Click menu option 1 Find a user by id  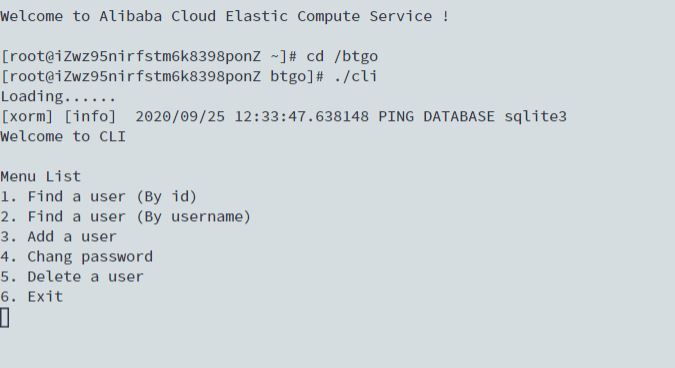coord(99,197)
